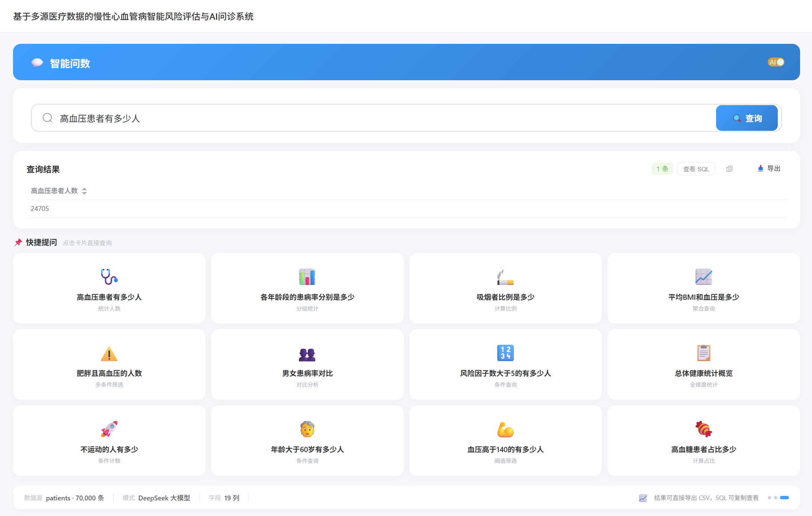812x516 pixels.
Task: Click data source patients · 70,000 条
Action: pos(75,498)
